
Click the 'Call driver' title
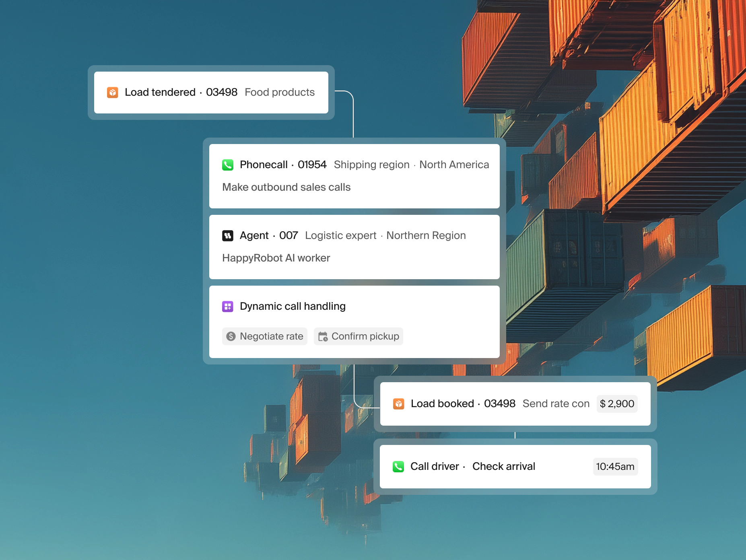pos(435,467)
